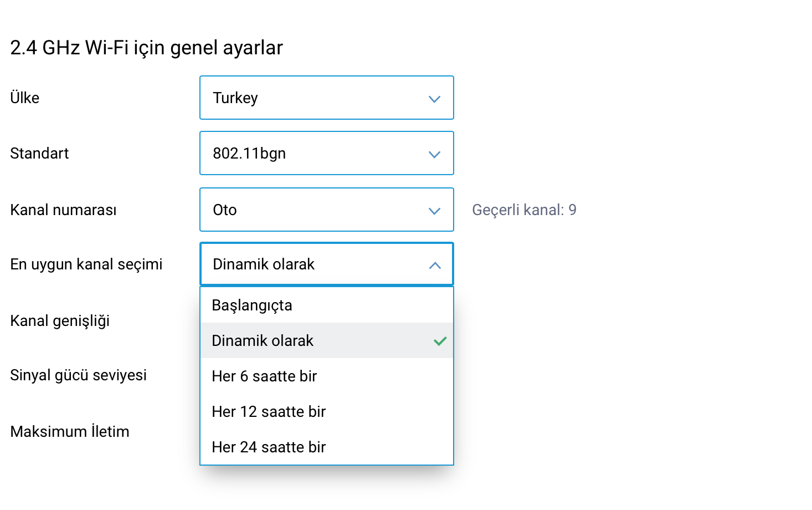Image resolution: width=812 pixels, height=510 pixels.
Task: Choose Her 6 saatte bir option
Action: coord(327,376)
